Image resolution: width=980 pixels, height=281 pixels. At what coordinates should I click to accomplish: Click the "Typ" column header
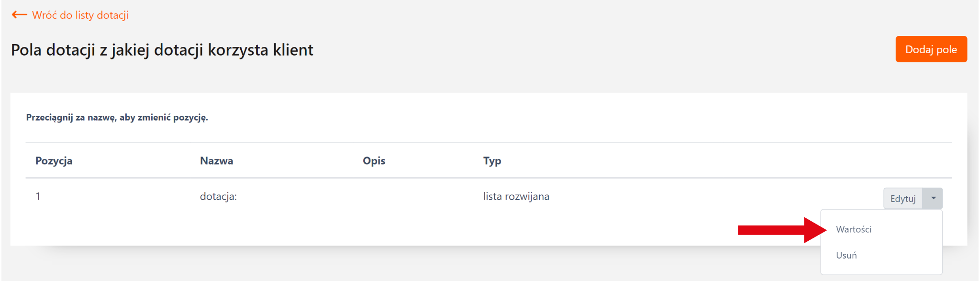[492, 161]
